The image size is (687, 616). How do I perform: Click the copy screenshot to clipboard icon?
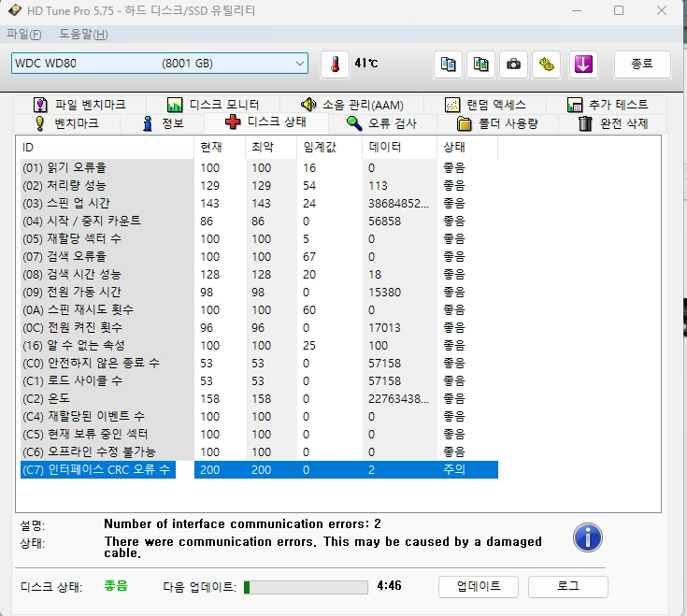coord(480,64)
